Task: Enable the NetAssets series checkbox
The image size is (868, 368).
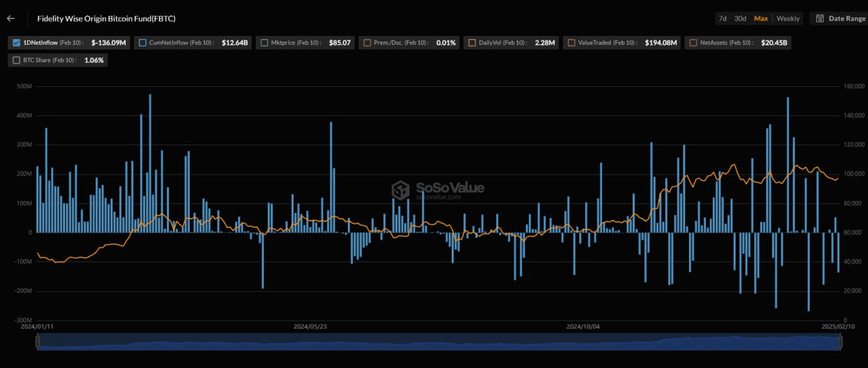Action: (x=693, y=43)
